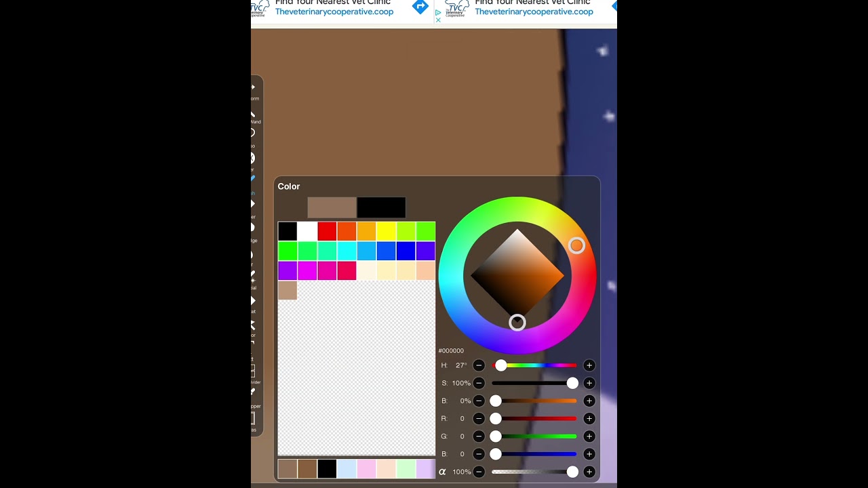Close the ad using the small X icon
Screen dimensions: 868x488
coord(438,20)
